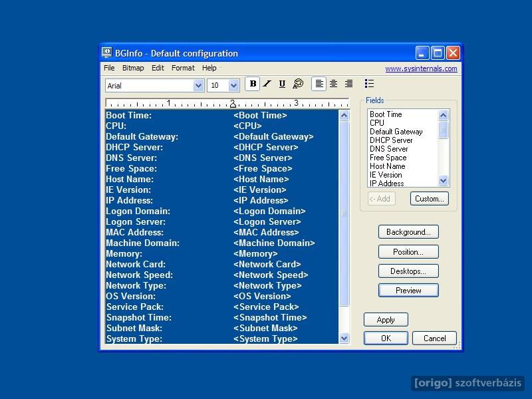
Task: Toggle bold formatting button
Action: (253, 84)
